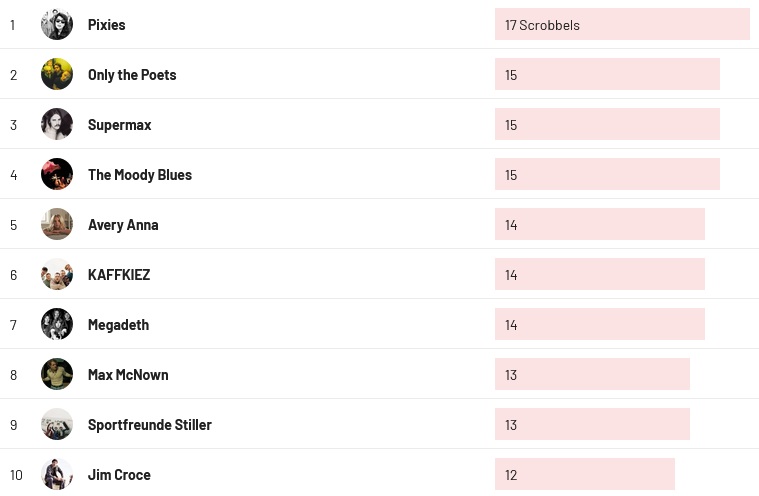Click the 17 Scrobbels bar for Pixies
This screenshot has height=496, width=759.
point(622,25)
